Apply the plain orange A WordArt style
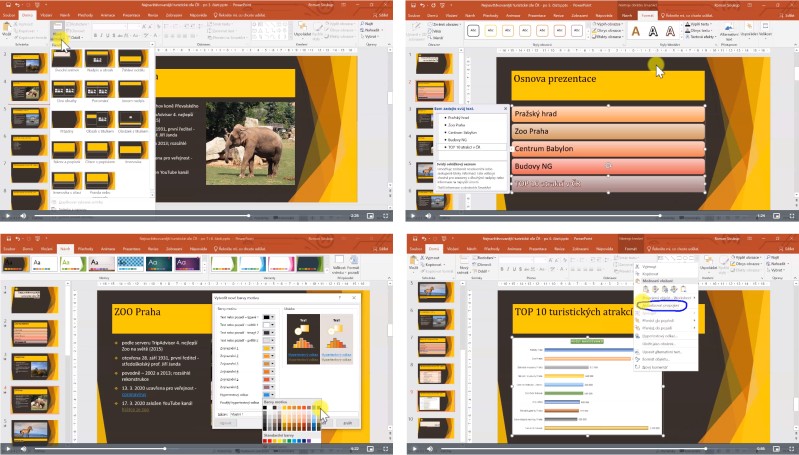Viewport: 799px width, 455px height. (635, 31)
